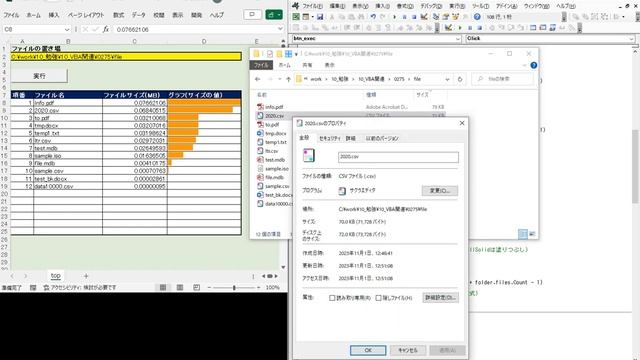Click the fx insert function icon in Excel

(106, 29)
